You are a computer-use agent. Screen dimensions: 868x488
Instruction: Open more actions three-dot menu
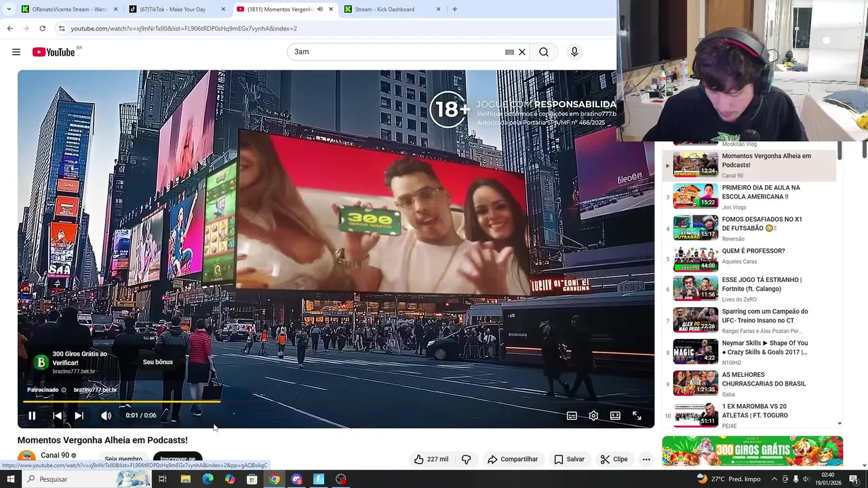(646, 459)
